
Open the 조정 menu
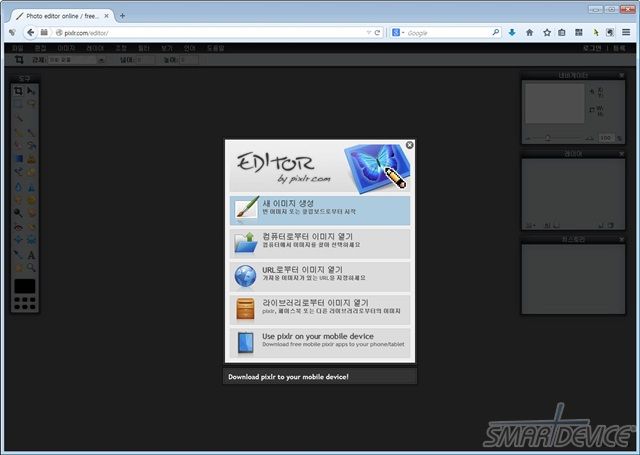[121, 48]
